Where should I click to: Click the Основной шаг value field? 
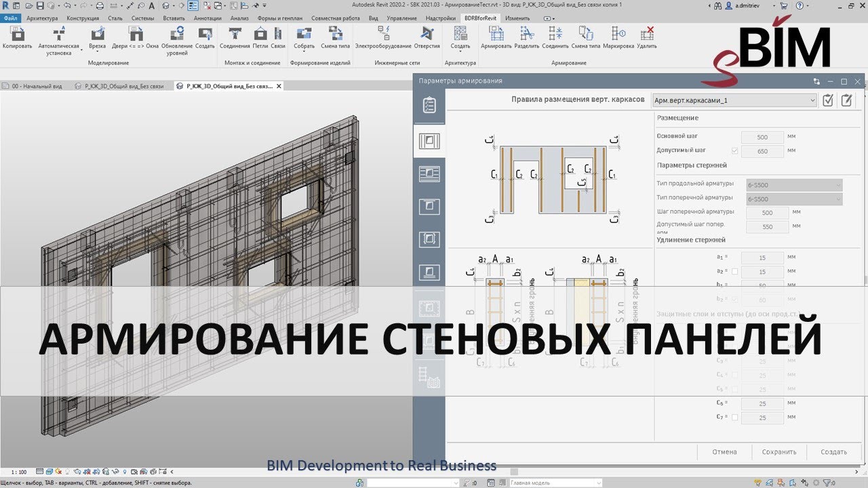click(763, 136)
